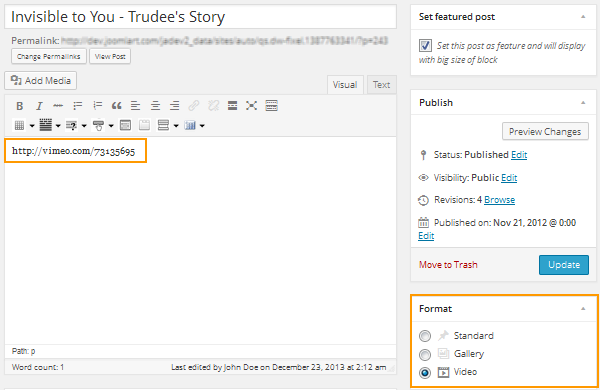
Task: Open dropdown next to accordion icon
Action: click(176, 126)
